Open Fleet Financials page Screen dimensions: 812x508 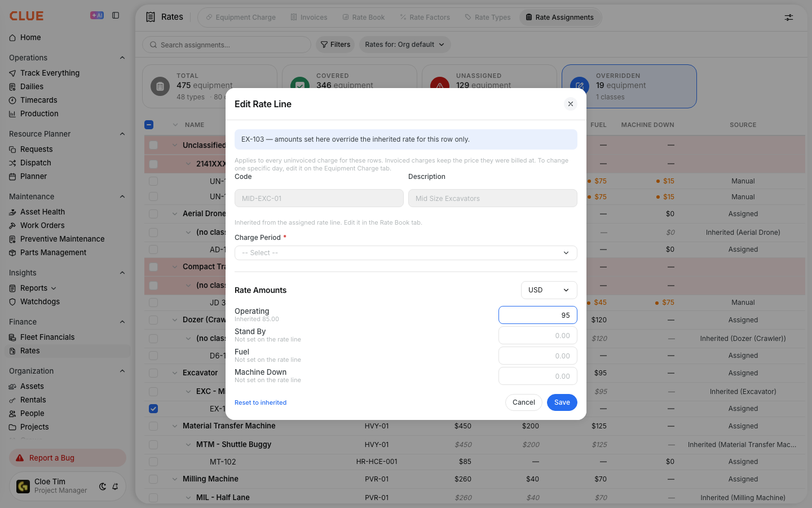point(47,337)
